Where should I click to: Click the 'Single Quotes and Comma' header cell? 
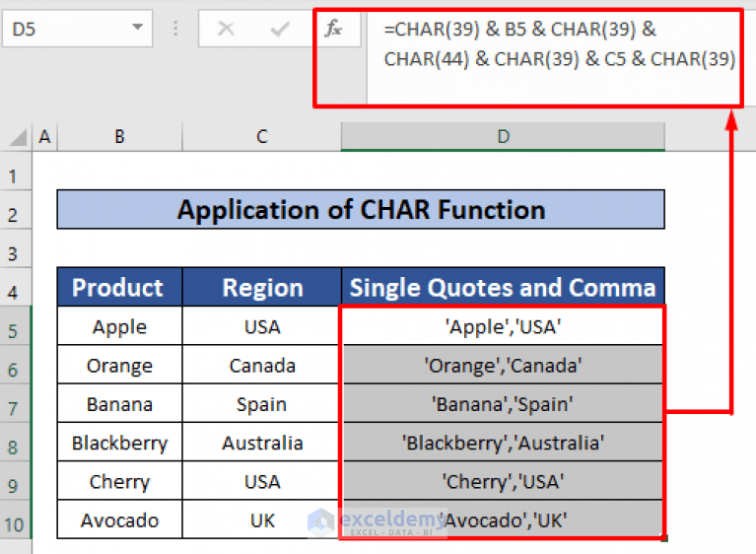click(x=503, y=288)
